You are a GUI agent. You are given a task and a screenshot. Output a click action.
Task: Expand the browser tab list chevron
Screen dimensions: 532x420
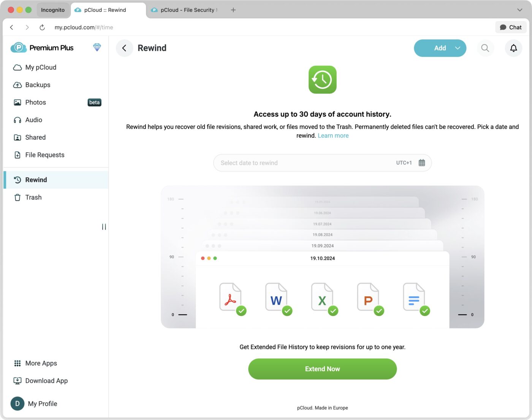coord(519,10)
